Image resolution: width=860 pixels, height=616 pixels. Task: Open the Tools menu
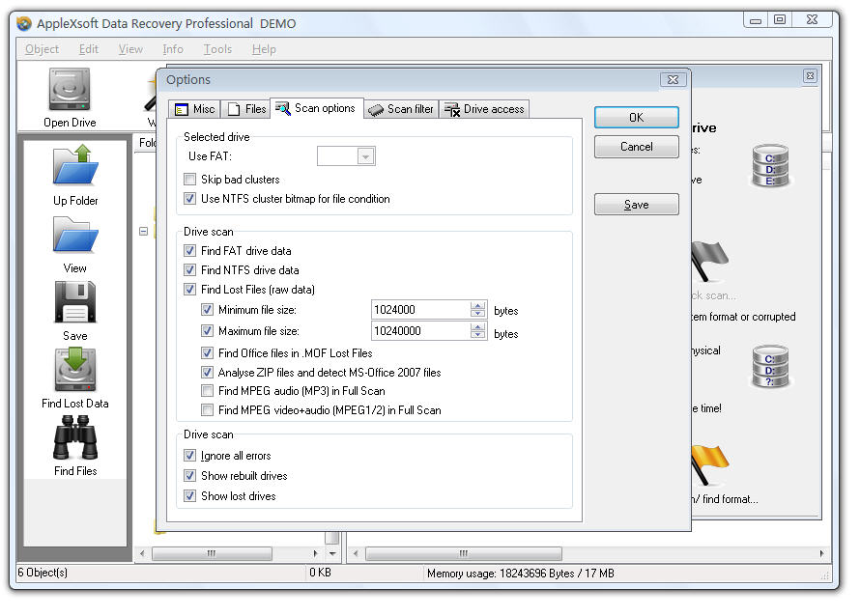pyautogui.click(x=217, y=49)
